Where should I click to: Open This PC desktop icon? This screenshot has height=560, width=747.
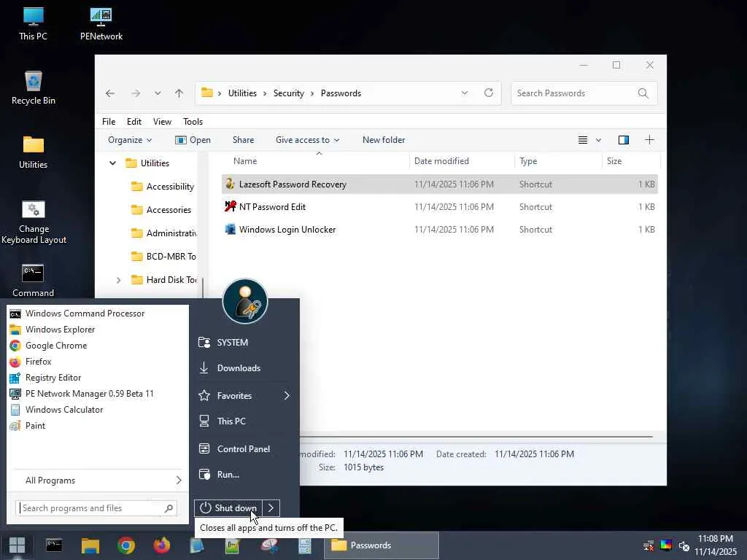pyautogui.click(x=34, y=24)
